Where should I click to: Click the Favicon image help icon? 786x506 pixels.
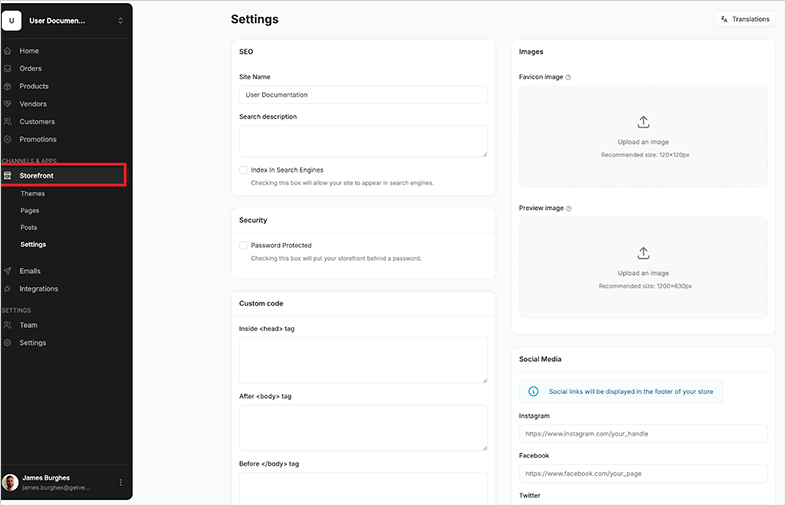click(x=568, y=77)
